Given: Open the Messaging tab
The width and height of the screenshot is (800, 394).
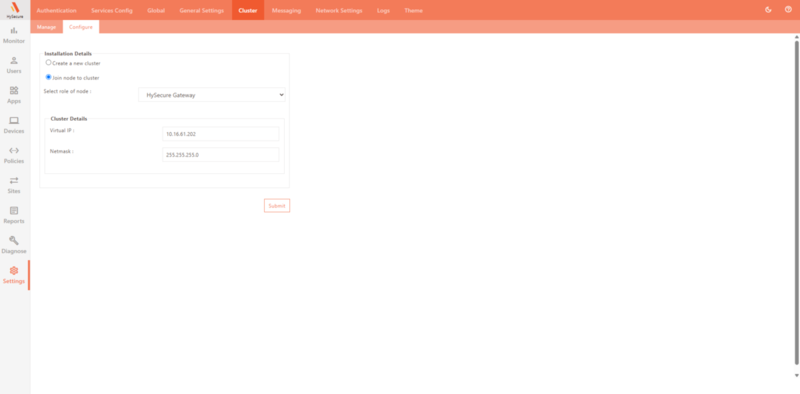Looking at the screenshot, I should [x=286, y=10].
